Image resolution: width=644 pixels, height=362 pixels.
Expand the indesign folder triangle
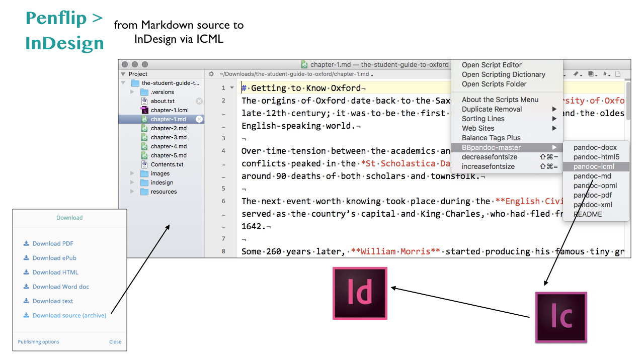point(132,183)
